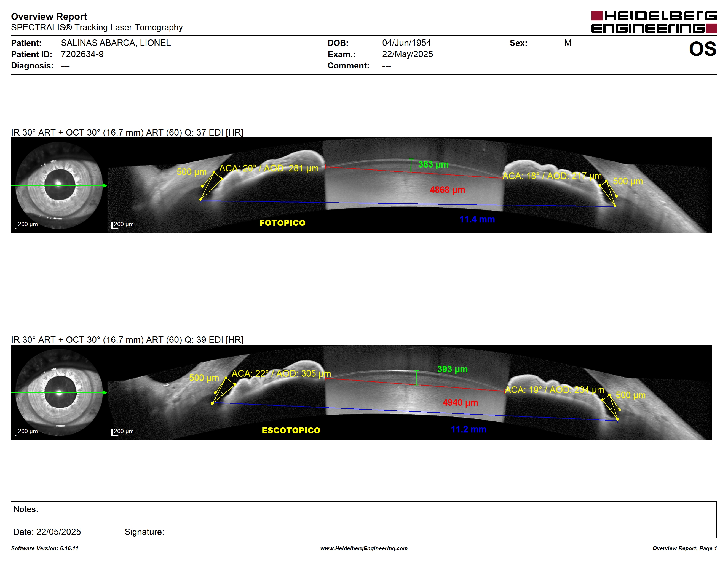Click the 200 µm scale bar in lower OCT scan
The image size is (728, 563).
tap(122, 432)
